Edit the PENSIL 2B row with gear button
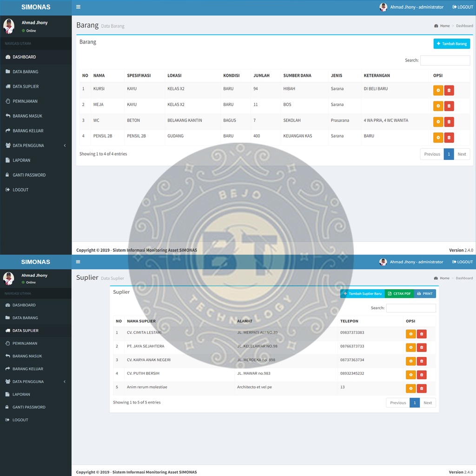476x476 pixels. click(438, 138)
